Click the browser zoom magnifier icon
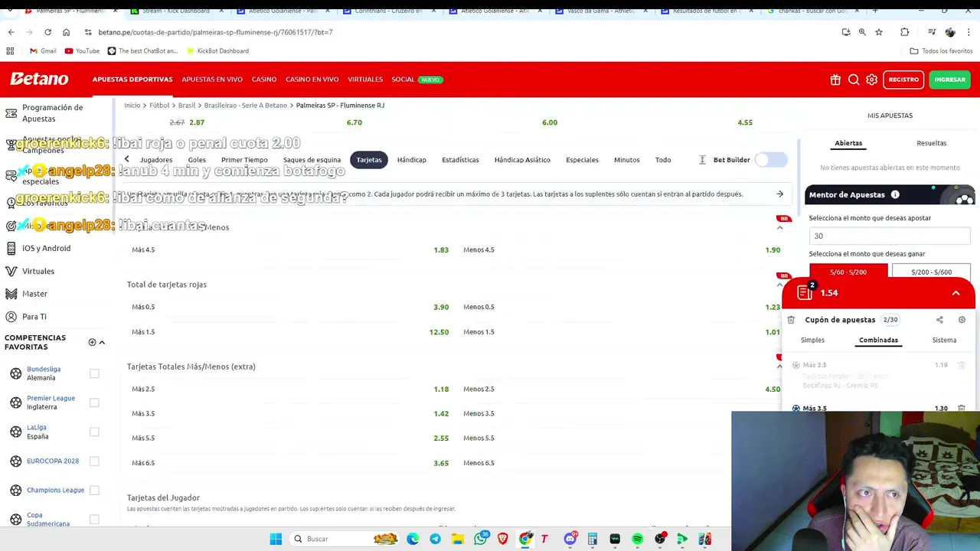 [862, 32]
